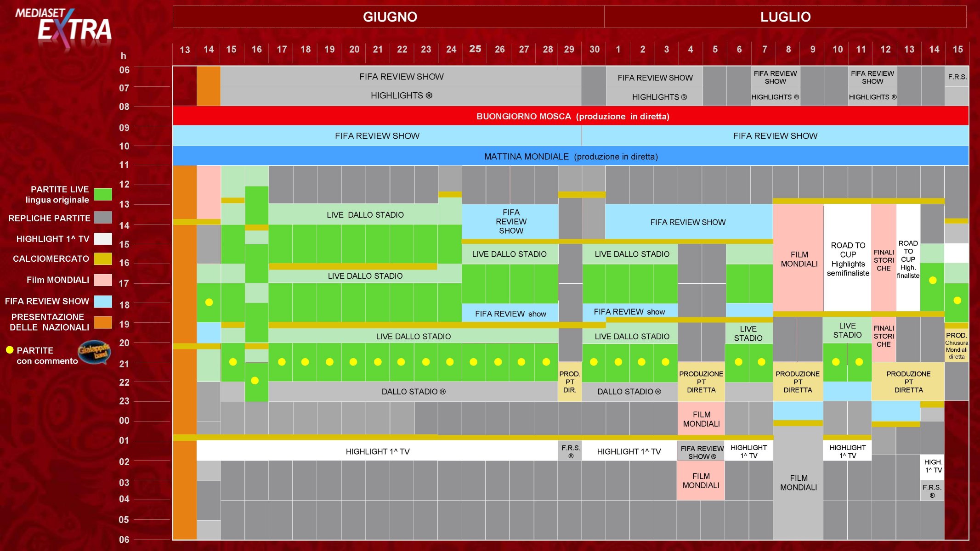This screenshot has width=980, height=551.
Task: Click the h label above the hour axis
Action: [123, 56]
